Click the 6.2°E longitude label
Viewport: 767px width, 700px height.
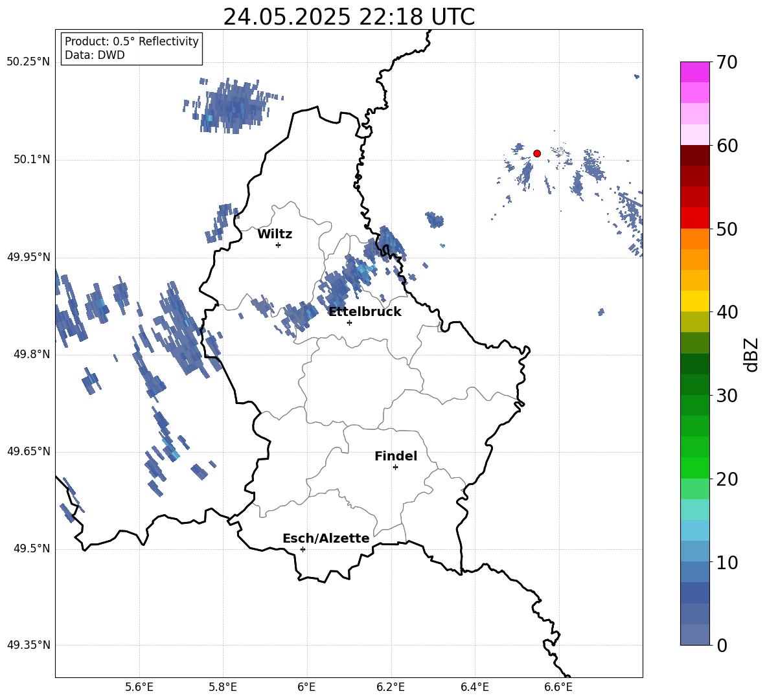click(391, 687)
